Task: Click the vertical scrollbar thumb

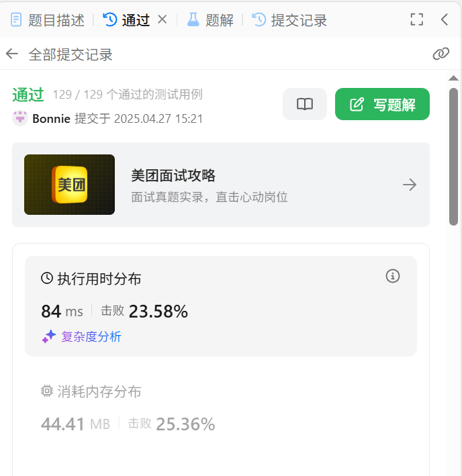Action: (x=453, y=156)
